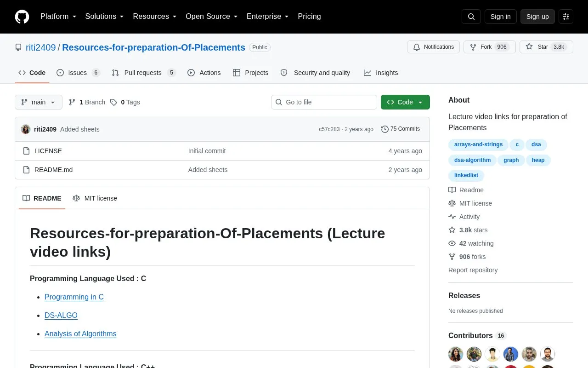Click the book icon next to Readme in sidebar
This screenshot has height=368, width=588.
coord(452,190)
